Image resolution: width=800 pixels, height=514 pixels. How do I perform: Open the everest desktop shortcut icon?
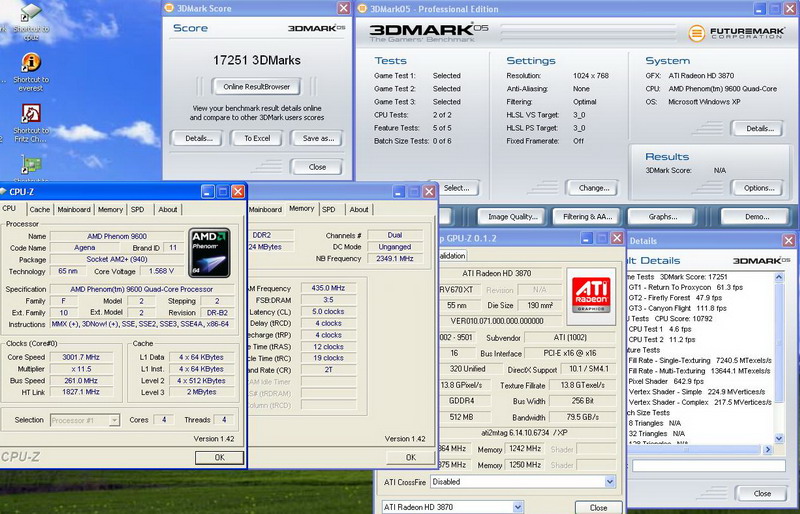coord(31,63)
